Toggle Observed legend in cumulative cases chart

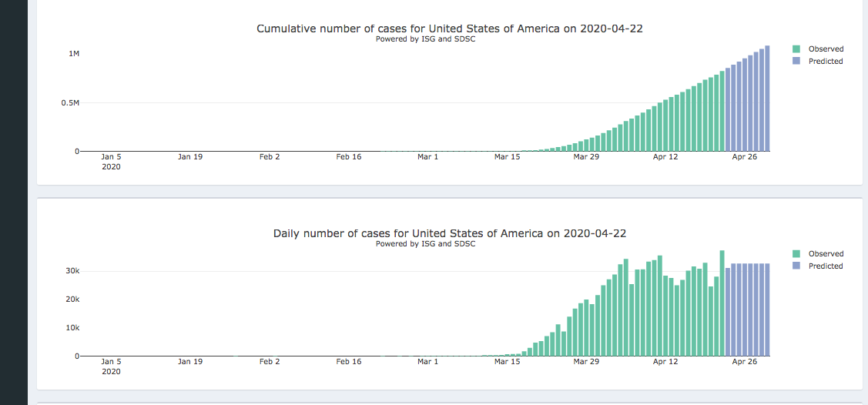tap(825, 49)
